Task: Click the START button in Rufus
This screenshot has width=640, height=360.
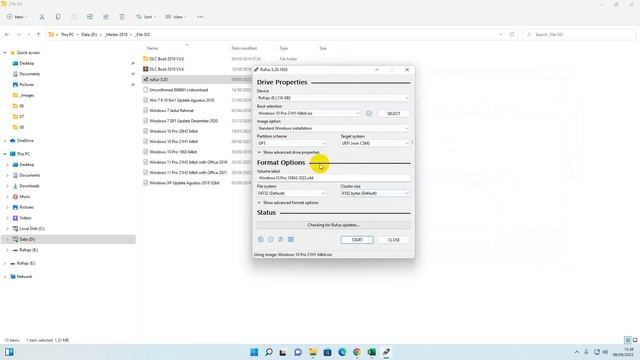Action: [x=357, y=240]
